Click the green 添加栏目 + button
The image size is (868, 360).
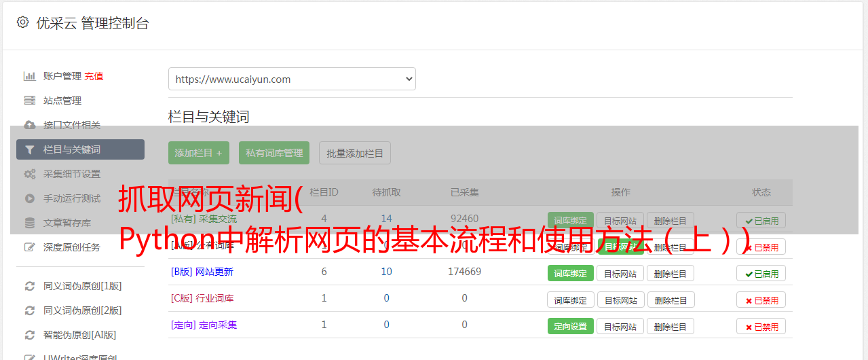point(199,153)
